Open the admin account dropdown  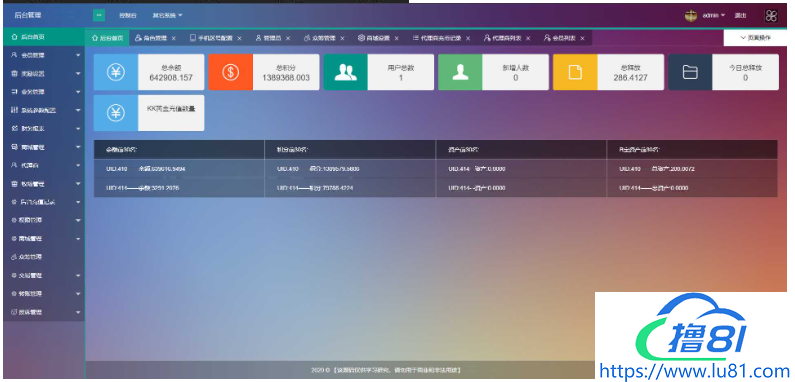[x=713, y=16]
